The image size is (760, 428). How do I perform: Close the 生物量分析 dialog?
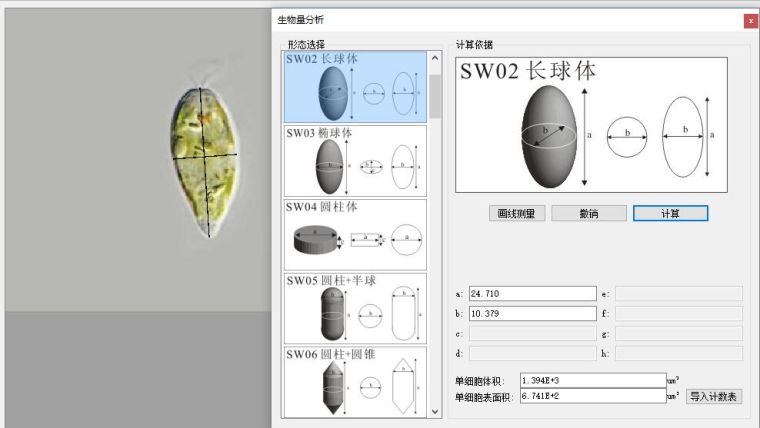tap(750, 20)
